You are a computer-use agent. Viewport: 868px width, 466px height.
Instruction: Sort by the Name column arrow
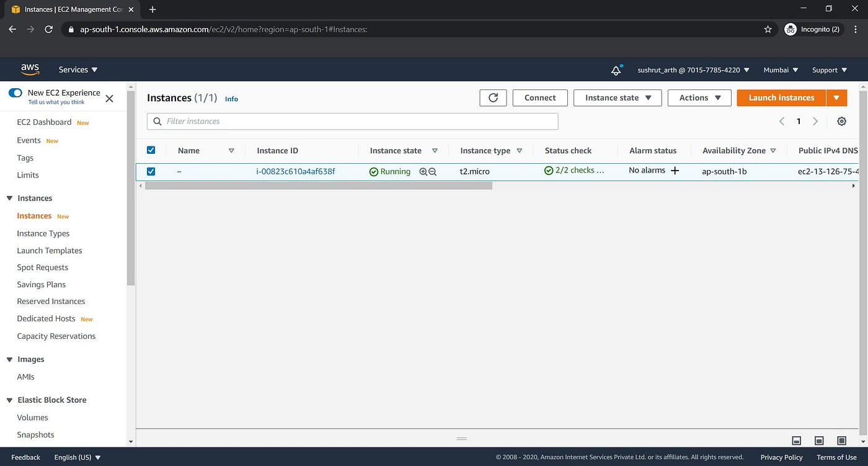(x=231, y=151)
